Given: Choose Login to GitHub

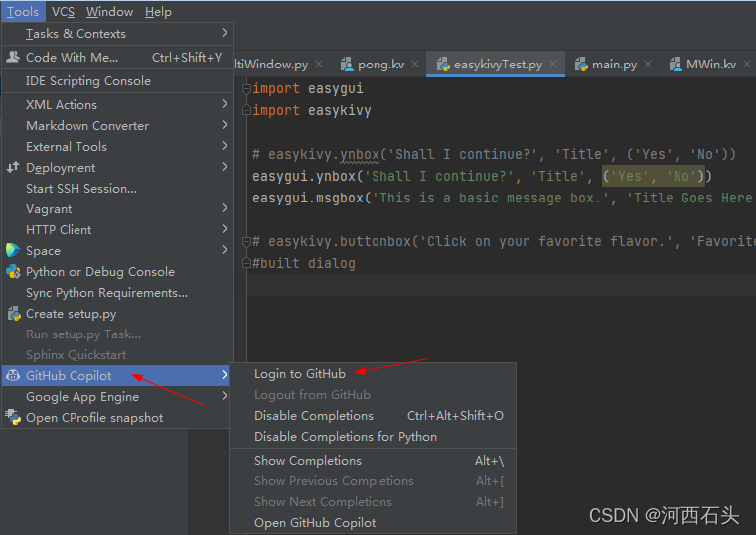Looking at the screenshot, I should 373,374.
